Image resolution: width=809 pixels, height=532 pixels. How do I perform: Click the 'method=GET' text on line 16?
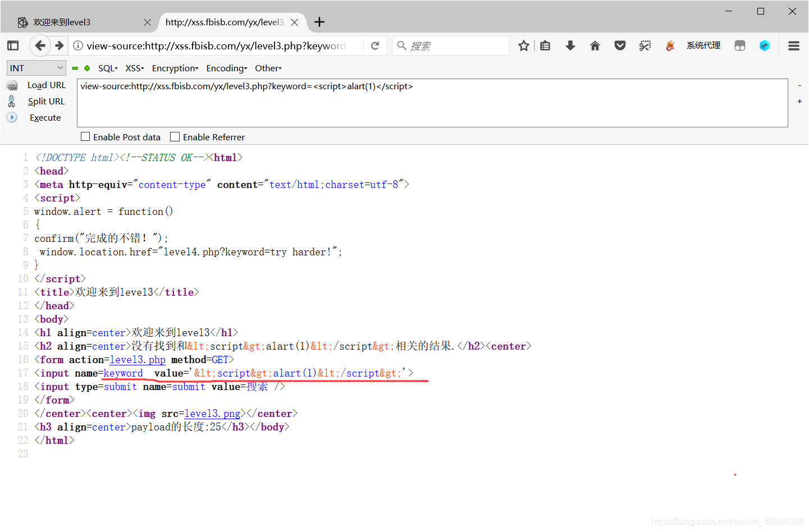pyautogui.click(x=200, y=360)
